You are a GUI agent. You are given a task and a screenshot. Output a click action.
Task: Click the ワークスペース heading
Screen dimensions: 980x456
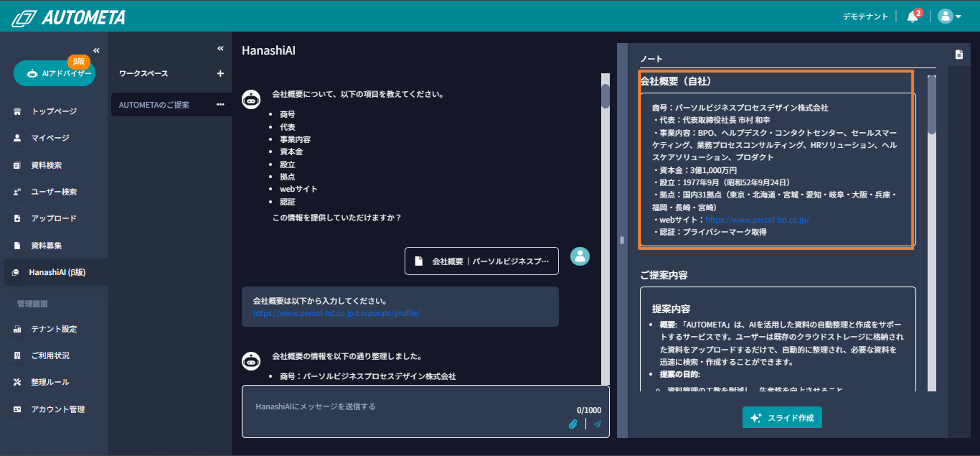[143, 73]
